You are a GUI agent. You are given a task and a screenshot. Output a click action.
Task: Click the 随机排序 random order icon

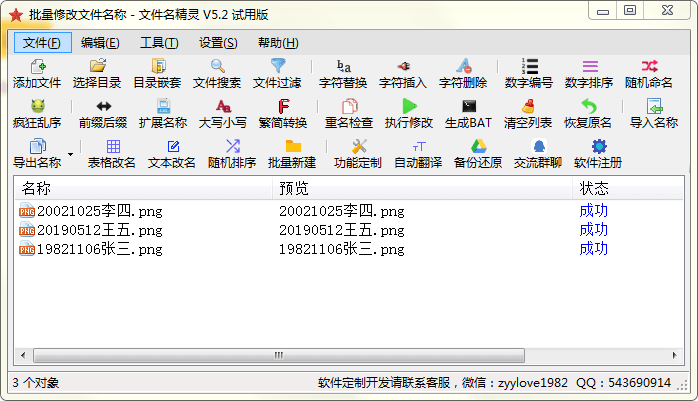tap(233, 146)
